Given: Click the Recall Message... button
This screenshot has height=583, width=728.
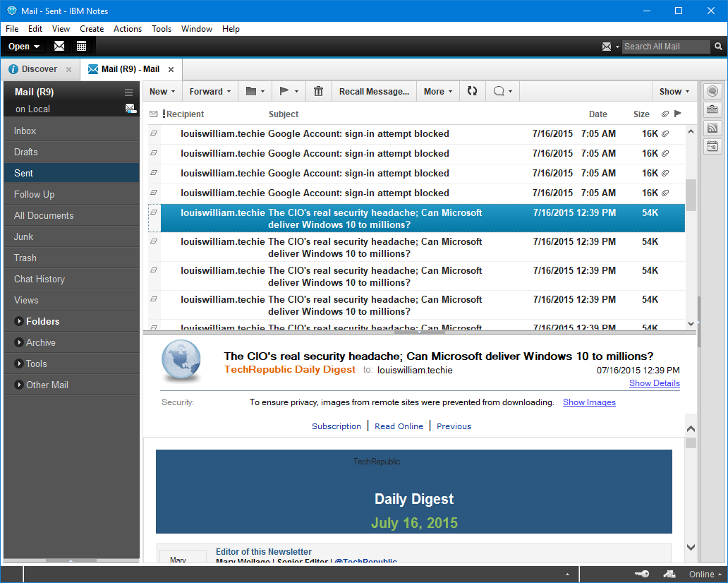Looking at the screenshot, I should click(374, 92).
